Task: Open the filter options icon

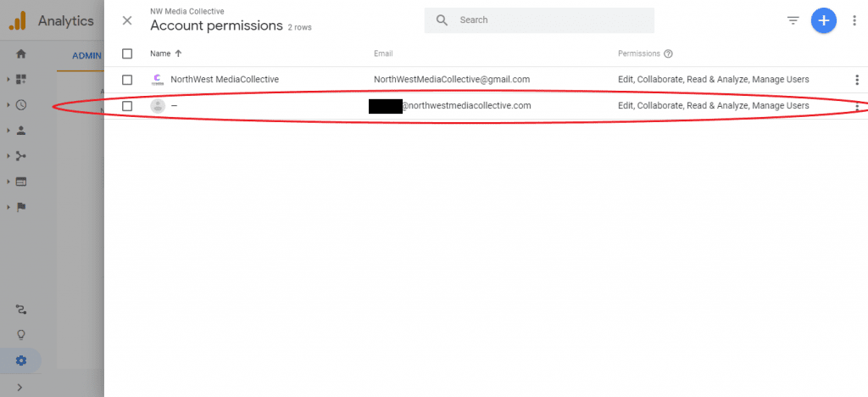Action: [793, 20]
